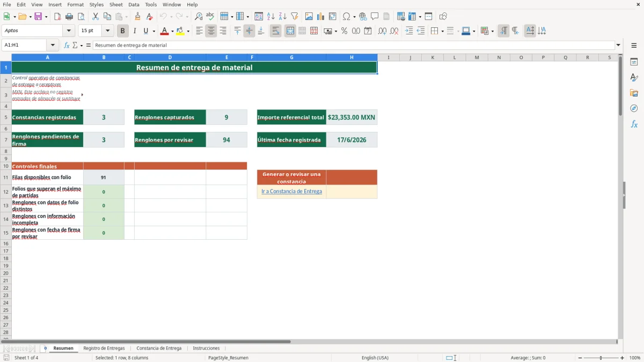Click Function Wizard fx icon
644x362 pixels.
coord(67,46)
